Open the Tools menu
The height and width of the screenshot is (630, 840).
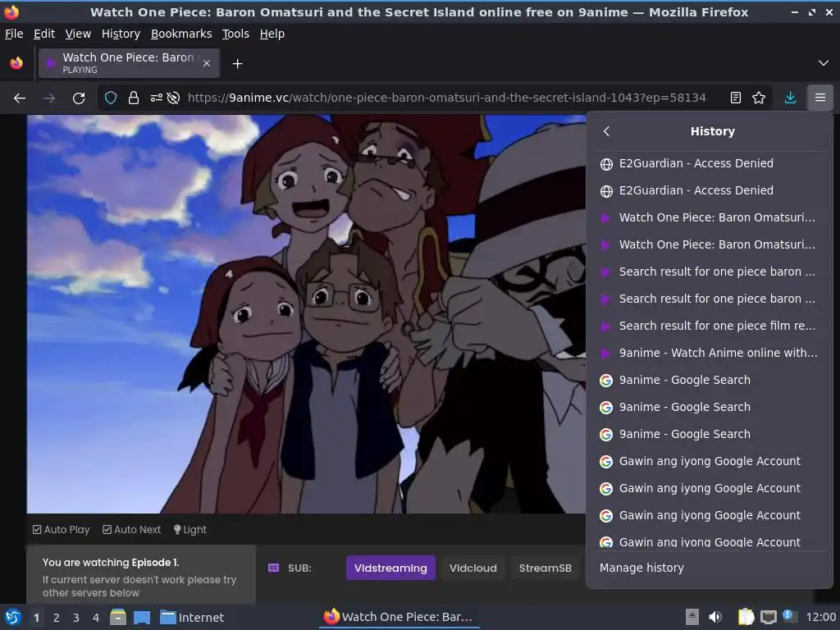pyautogui.click(x=235, y=34)
